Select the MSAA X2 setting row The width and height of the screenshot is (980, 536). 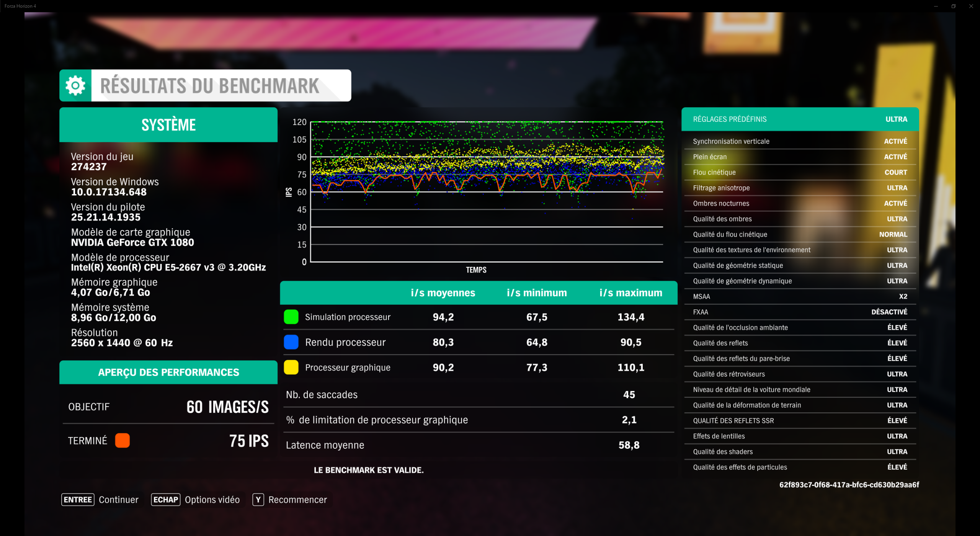(800, 297)
